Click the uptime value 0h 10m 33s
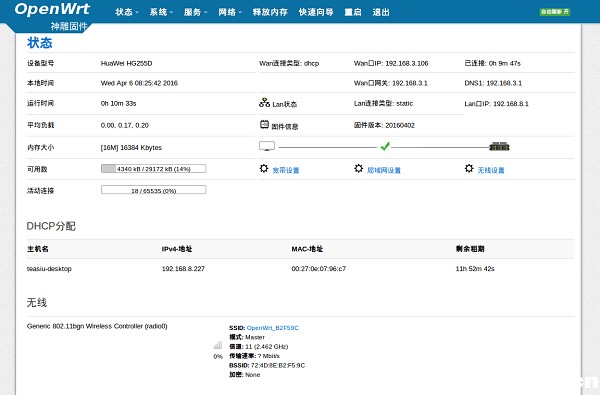Screen dimensions: 600x395 [118, 104]
